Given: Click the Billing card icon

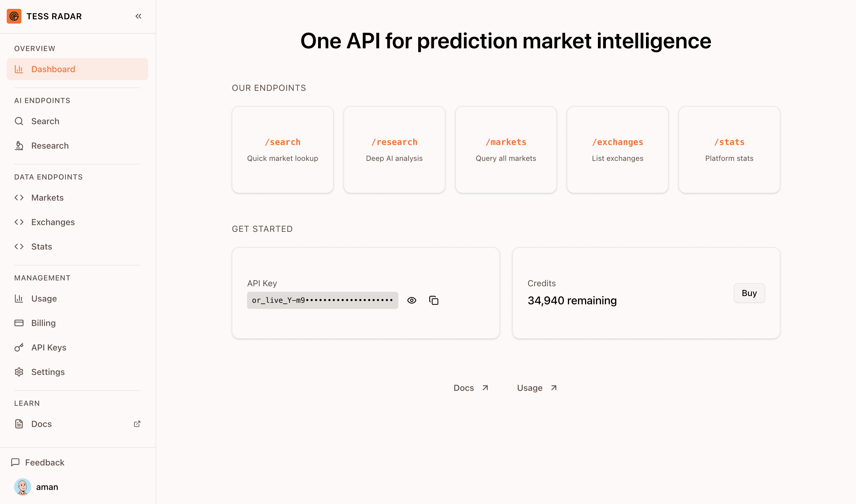Looking at the screenshot, I should (19, 323).
